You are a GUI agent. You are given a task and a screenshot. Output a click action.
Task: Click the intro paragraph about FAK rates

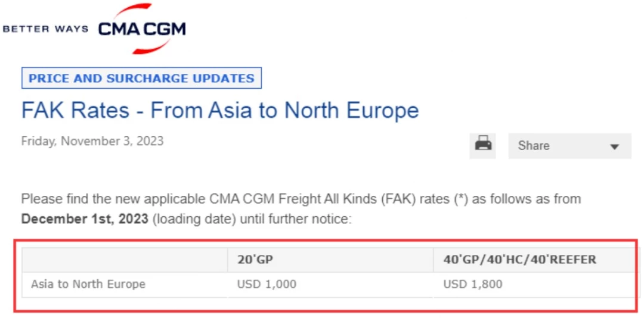[x=301, y=209]
